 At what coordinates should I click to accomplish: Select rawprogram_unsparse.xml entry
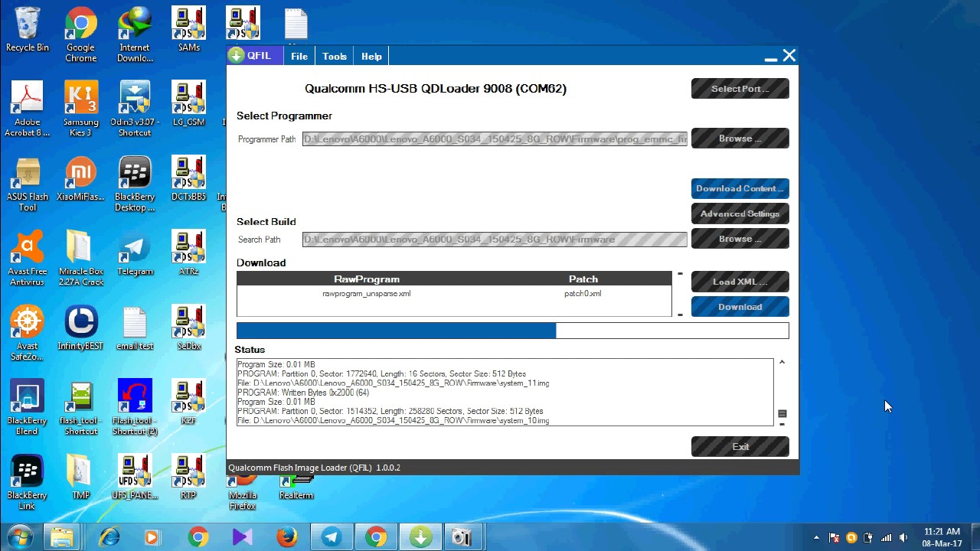coord(367,294)
